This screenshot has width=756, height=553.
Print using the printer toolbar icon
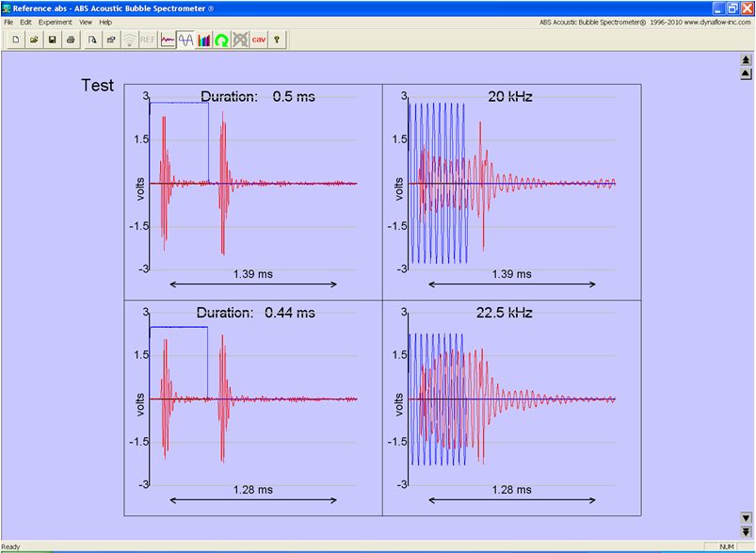(x=71, y=40)
